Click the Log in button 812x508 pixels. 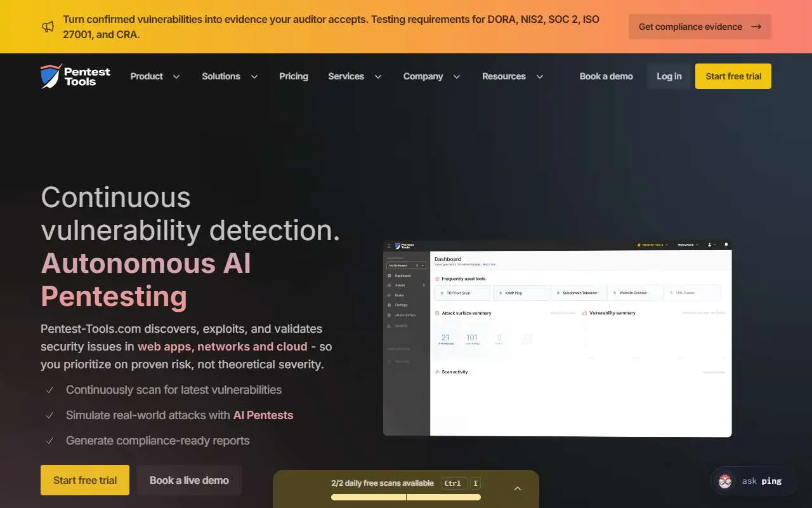[669, 76]
